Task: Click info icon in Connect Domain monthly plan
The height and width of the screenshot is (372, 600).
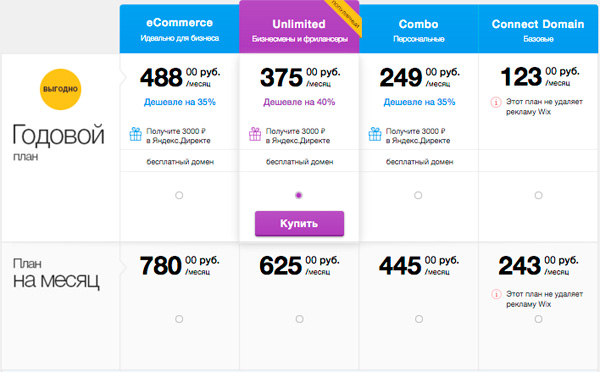Action: coord(496,294)
